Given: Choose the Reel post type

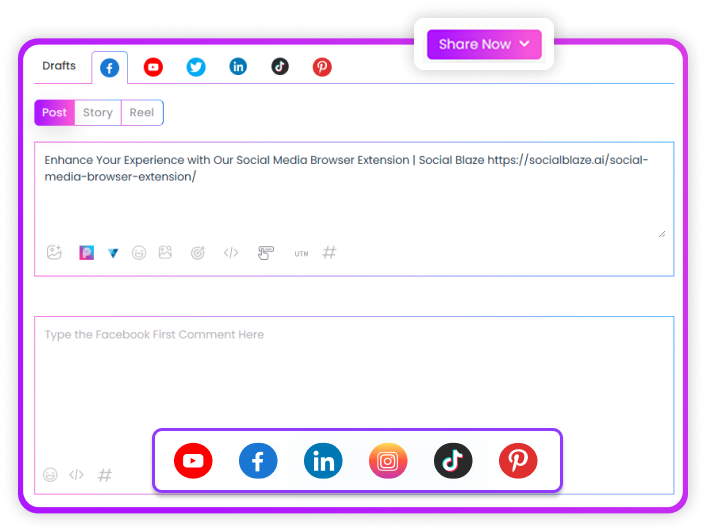Looking at the screenshot, I should click(142, 113).
